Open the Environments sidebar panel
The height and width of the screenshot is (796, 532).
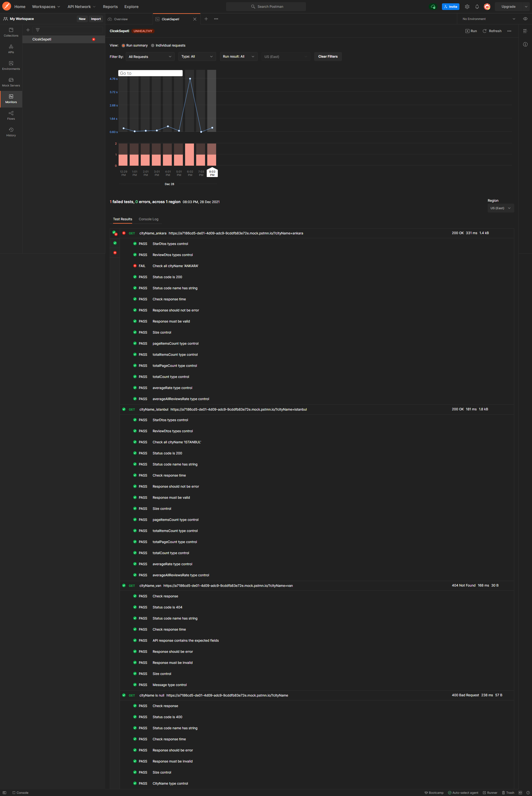(x=11, y=65)
